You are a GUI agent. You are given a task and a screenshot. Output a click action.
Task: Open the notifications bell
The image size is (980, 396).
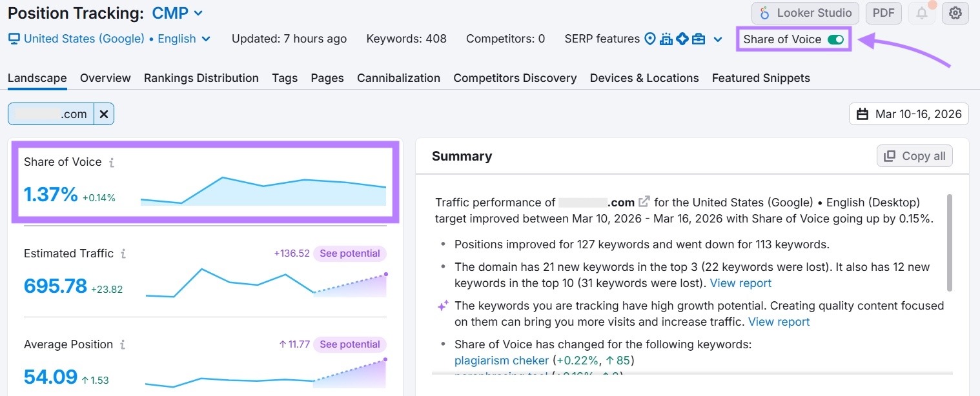921,13
